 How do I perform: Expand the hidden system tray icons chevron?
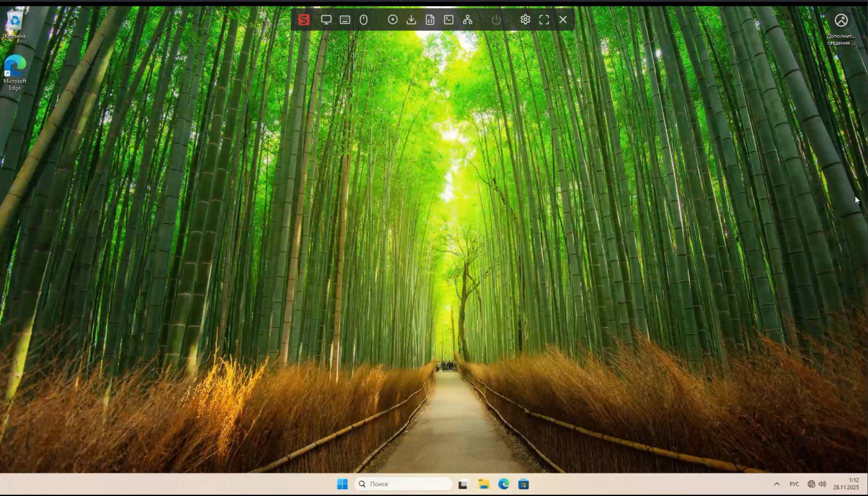pos(777,484)
